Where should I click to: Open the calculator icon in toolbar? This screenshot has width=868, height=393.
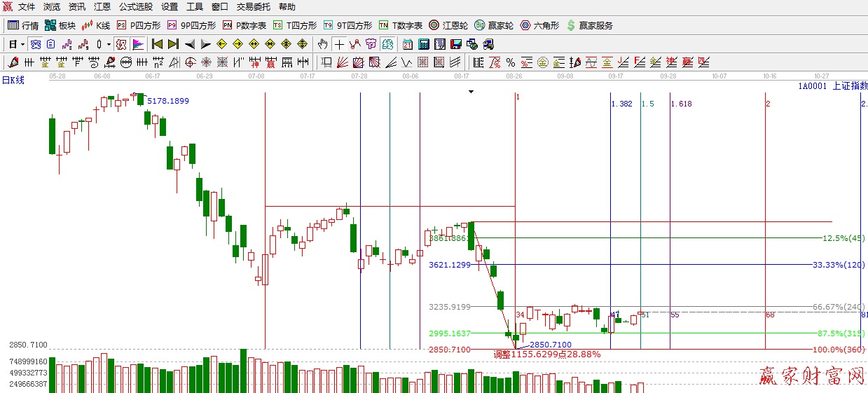(x=423, y=44)
